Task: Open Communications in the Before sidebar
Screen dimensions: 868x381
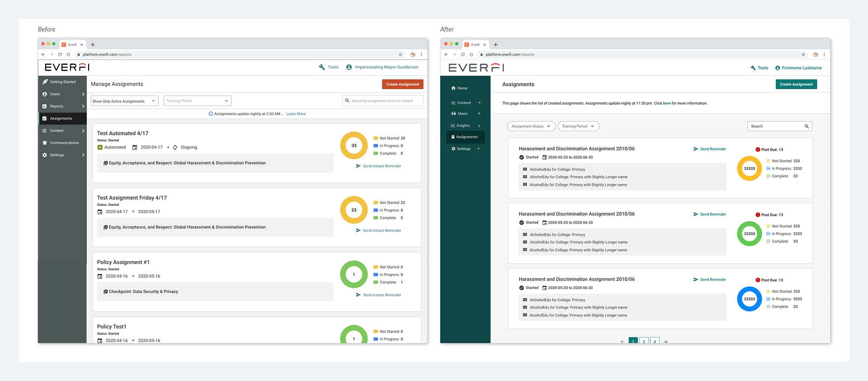Action: click(62, 143)
